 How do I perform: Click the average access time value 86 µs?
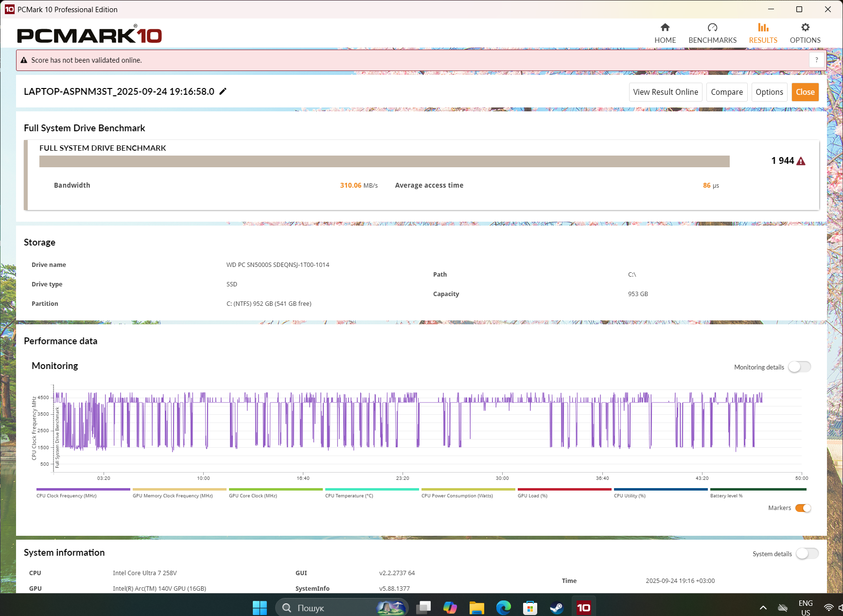click(x=711, y=185)
